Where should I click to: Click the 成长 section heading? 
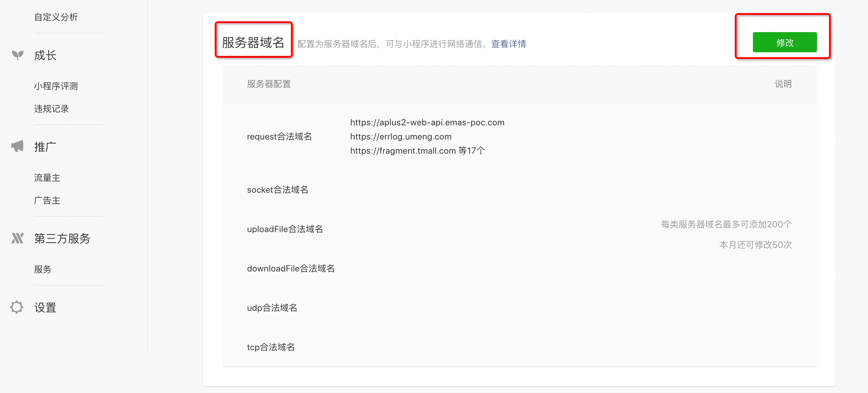pyautogui.click(x=45, y=55)
